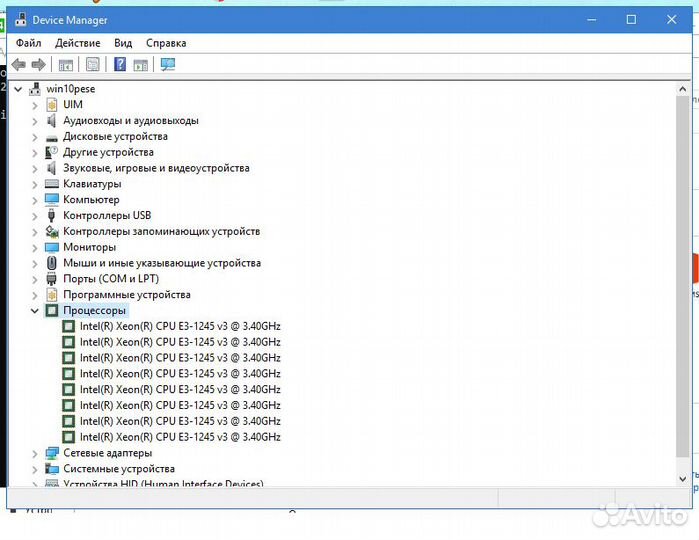Click the keyboard icon for Клавиатуры
Screen dimensions: 699x540
point(52,184)
